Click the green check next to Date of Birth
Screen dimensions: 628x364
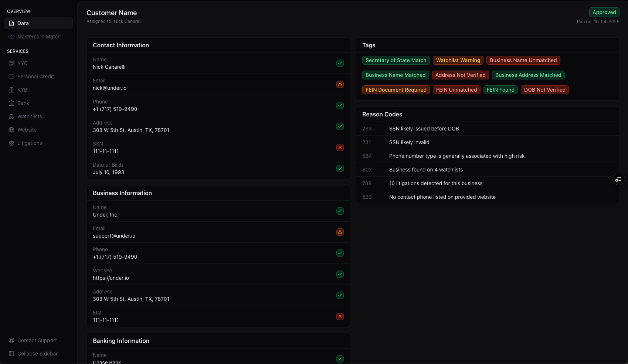point(340,169)
